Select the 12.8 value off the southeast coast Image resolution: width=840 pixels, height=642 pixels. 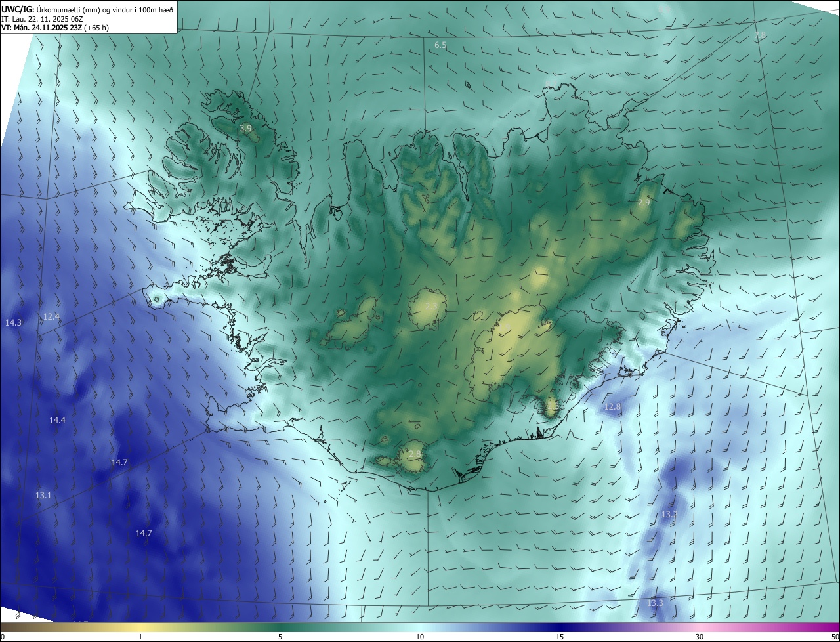coord(612,407)
